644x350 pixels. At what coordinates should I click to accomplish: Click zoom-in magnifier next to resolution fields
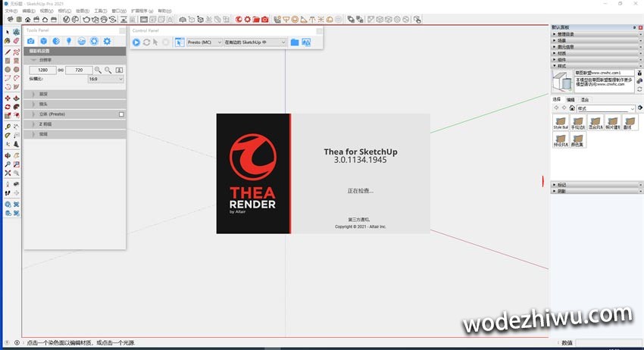click(x=98, y=70)
